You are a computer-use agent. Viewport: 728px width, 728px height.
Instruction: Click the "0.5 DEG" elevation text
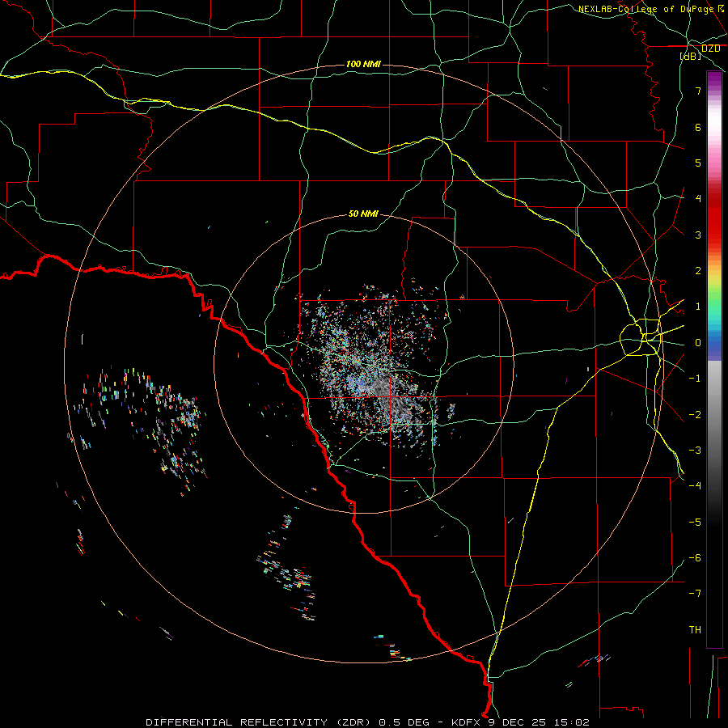pyautogui.click(x=404, y=722)
